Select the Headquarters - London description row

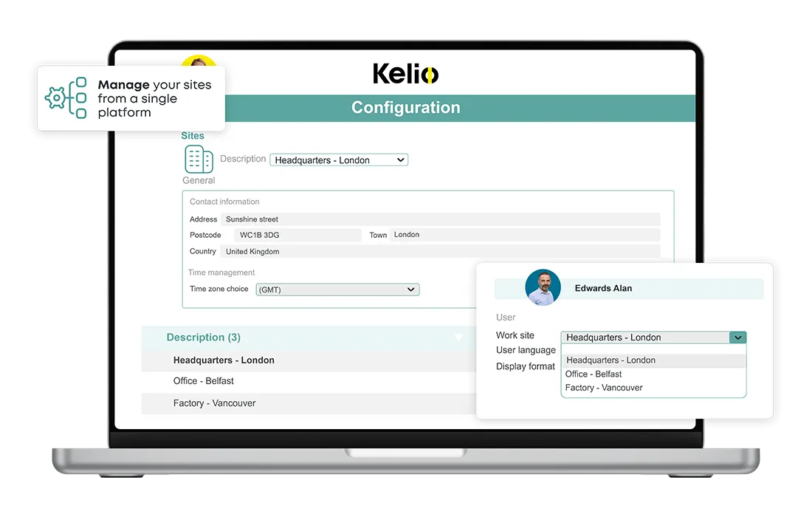click(x=309, y=360)
